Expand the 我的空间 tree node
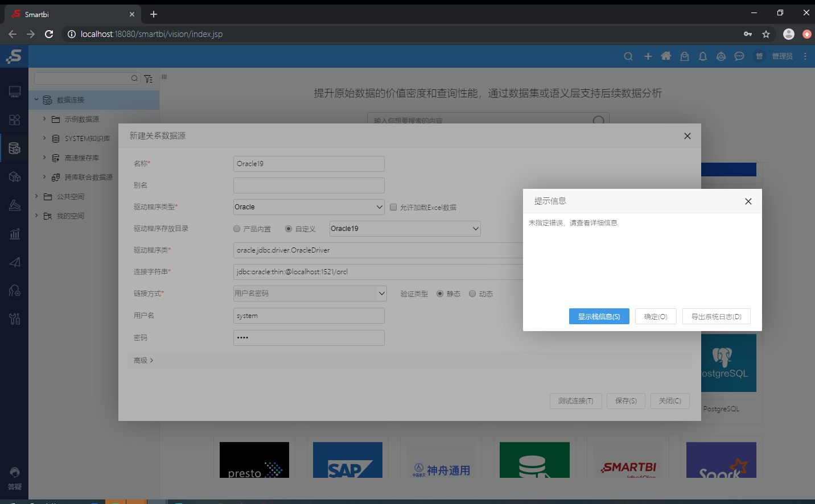Screen dimensions: 815x504 pyautogui.click(x=36, y=216)
